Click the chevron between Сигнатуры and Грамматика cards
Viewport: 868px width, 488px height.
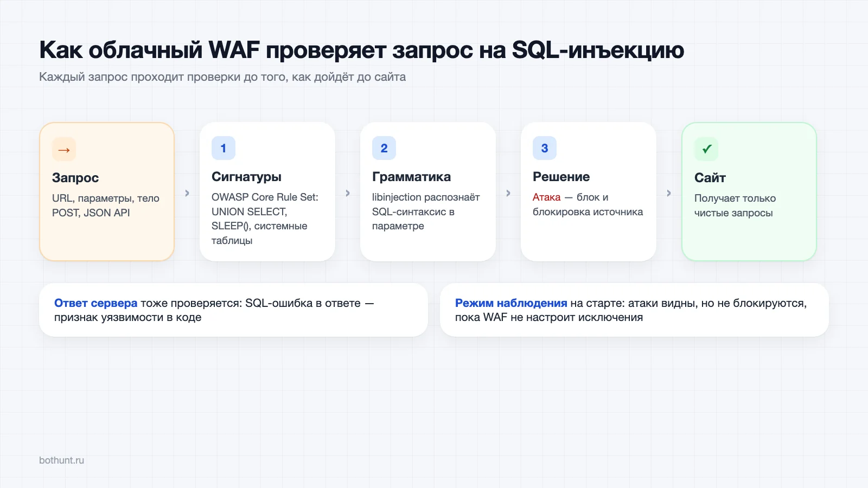pos(348,193)
